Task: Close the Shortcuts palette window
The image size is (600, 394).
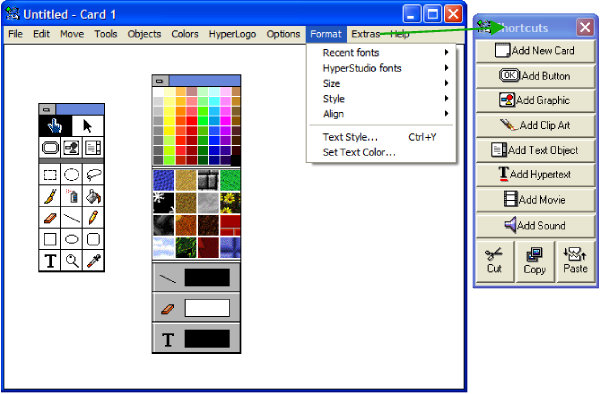Action: [585, 27]
